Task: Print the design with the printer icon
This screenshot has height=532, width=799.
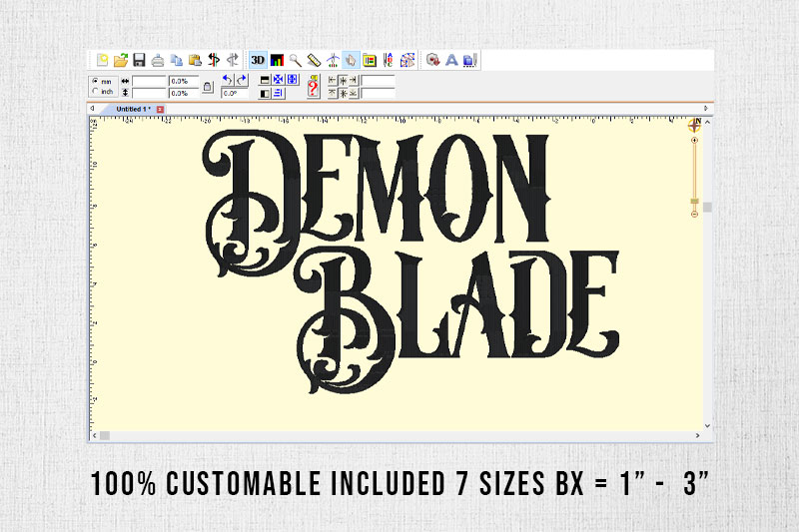Action: [158, 60]
